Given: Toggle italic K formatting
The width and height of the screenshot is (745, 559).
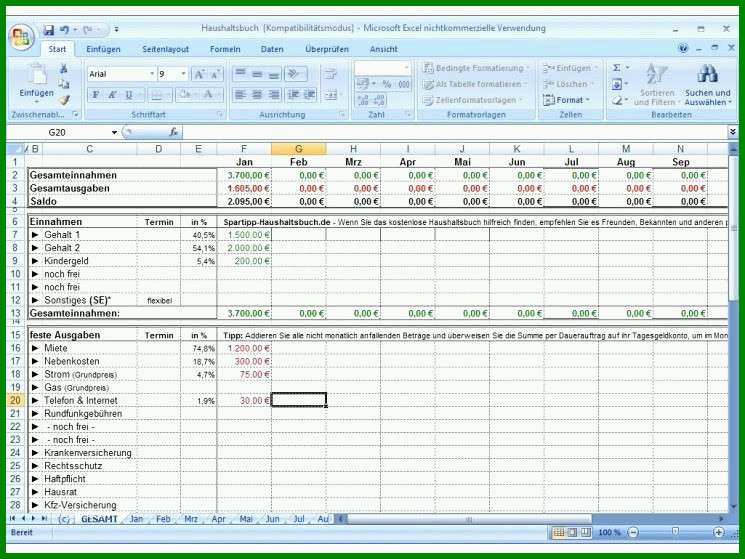Looking at the screenshot, I should [112, 95].
